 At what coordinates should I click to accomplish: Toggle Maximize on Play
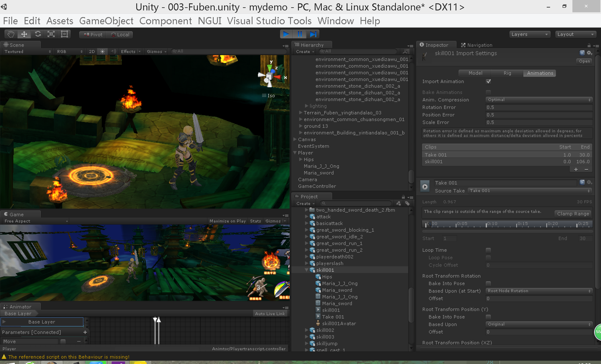pos(227,221)
